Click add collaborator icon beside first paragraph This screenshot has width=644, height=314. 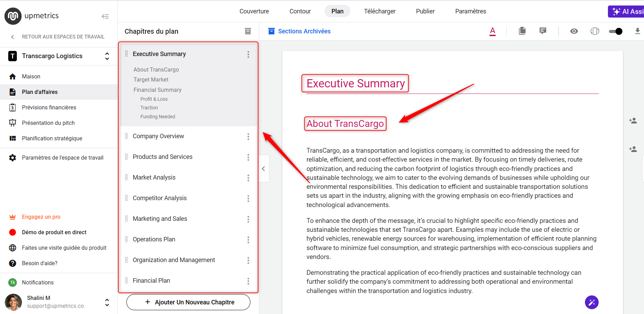[x=633, y=149]
